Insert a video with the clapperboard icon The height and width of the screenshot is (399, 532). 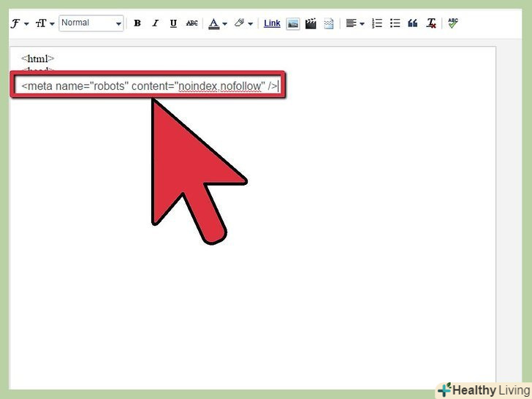(311, 23)
